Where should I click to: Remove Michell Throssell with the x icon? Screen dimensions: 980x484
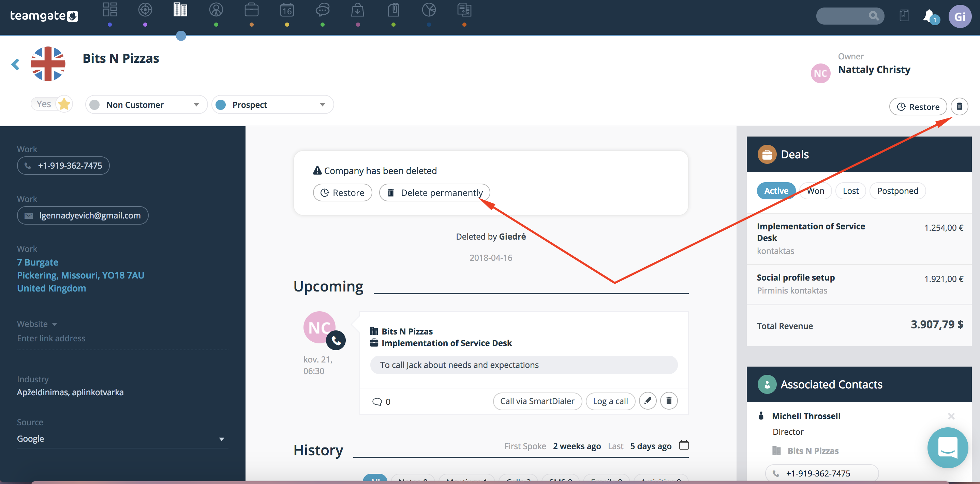click(x=951, y=416)
